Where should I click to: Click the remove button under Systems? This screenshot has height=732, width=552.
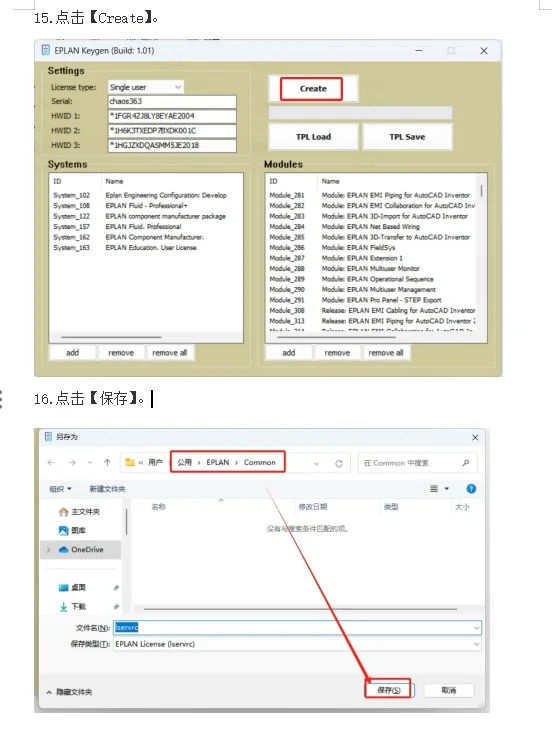[121, 352]
